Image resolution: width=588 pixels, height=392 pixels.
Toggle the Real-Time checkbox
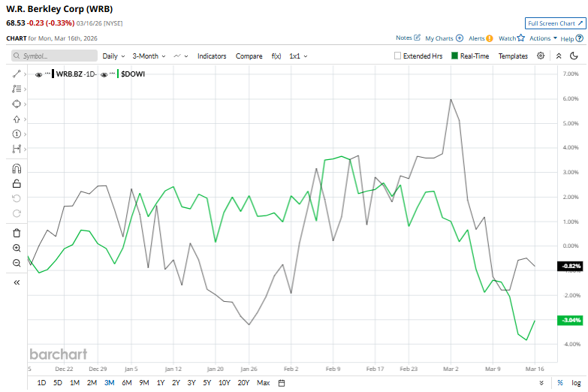tap(455, 56)
